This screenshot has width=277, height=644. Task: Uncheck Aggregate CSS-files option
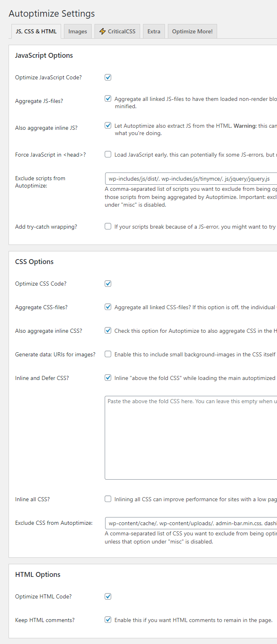pos(108,307)
